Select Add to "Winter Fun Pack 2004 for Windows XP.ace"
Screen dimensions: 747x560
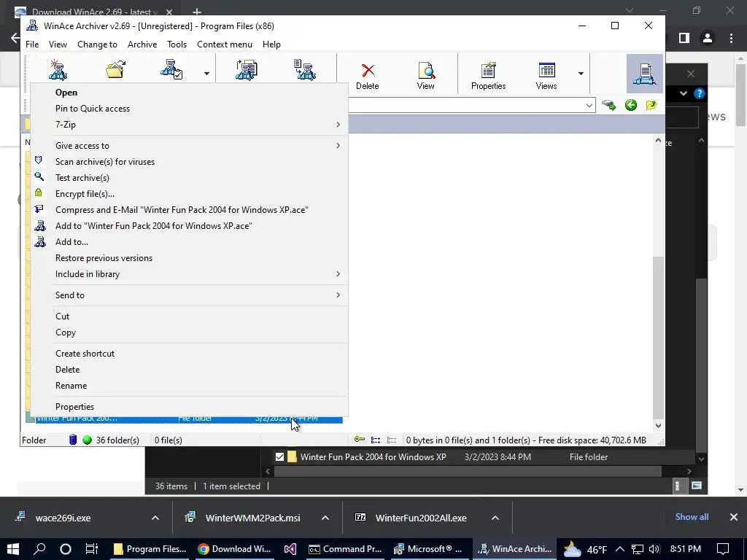tap(189, 226)
